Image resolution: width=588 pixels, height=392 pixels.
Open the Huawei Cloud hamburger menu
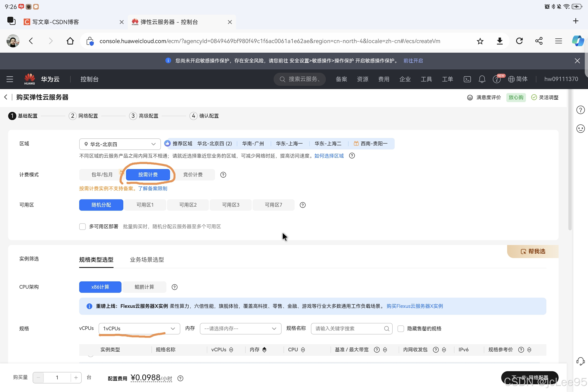(10, 79)
